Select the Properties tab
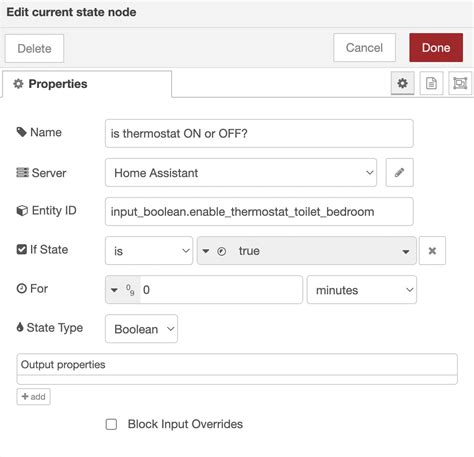The width and height of the screenshot is (474, 457). click(x=87, y=84)
